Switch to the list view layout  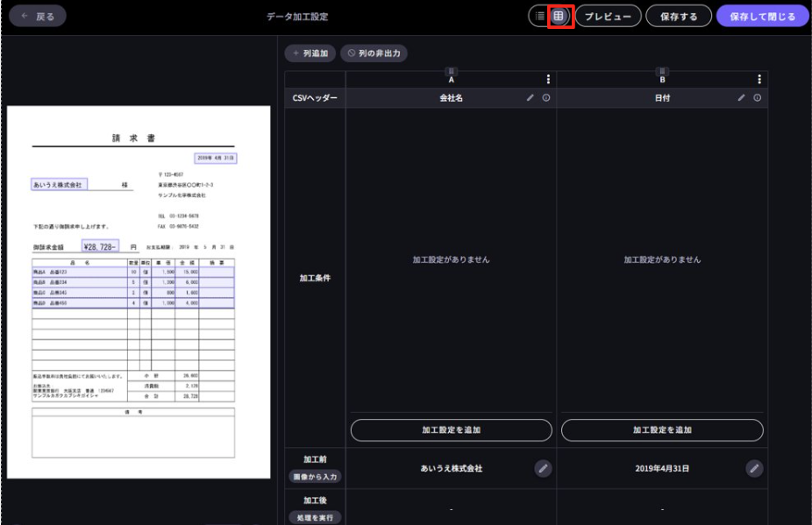540,16
